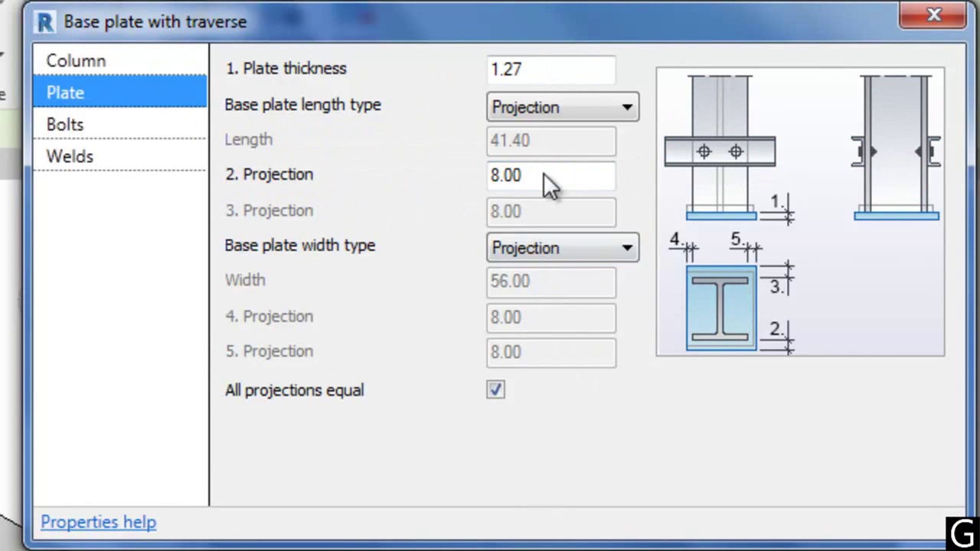Open Base plate width type dropdown
Screen dimensions: 980x551
point(563,248)
